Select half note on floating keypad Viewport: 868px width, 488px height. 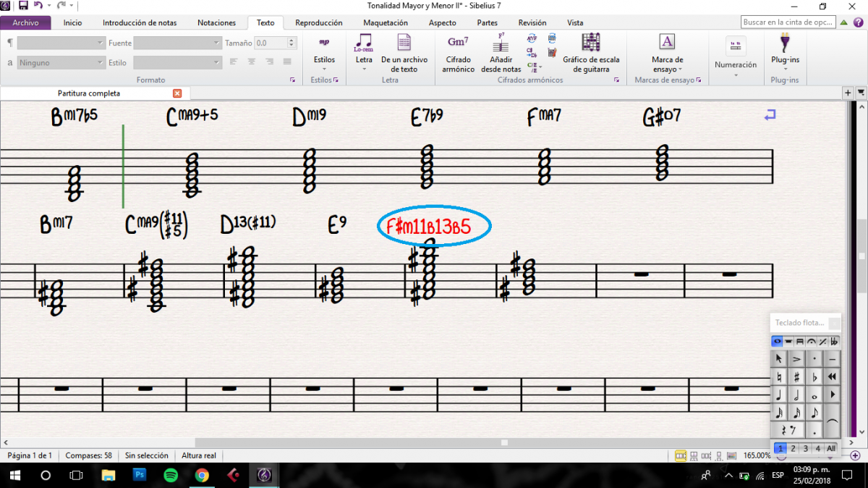click(796, 395)
